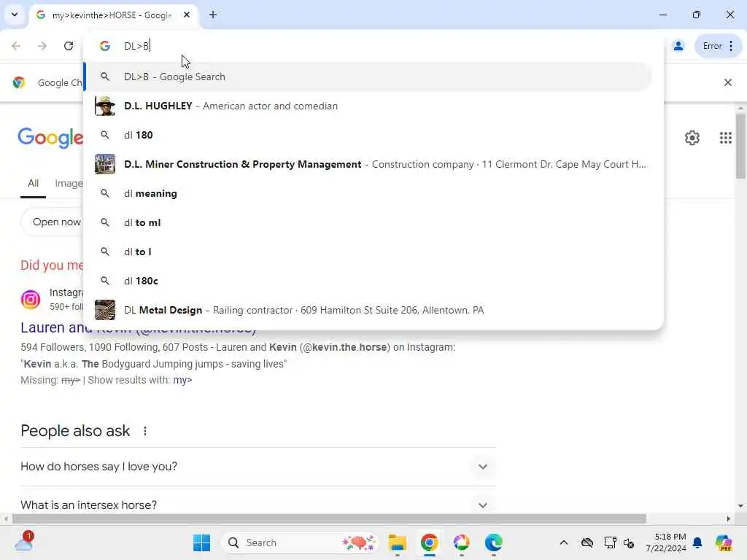Click the cloud sync tray icon
The image size is (747, 560).
tap(587, 542)
